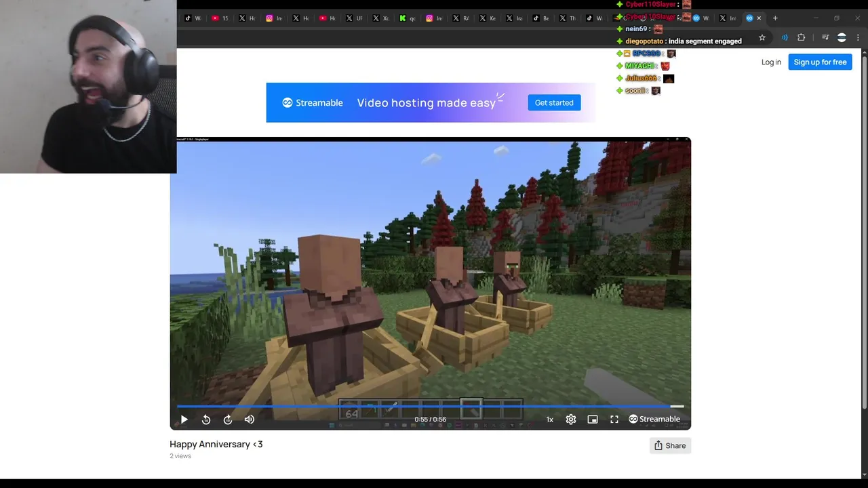Enter fullscreen on the video player

pyautogui.click(x=614, y=420)
